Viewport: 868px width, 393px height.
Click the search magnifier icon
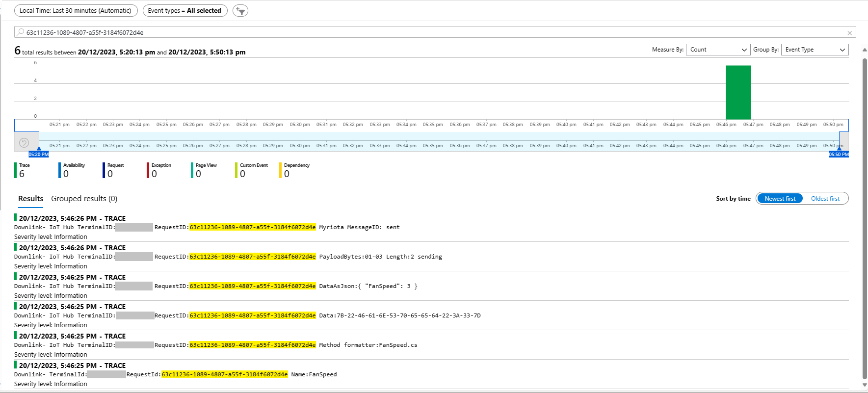[x=20, y=32]
